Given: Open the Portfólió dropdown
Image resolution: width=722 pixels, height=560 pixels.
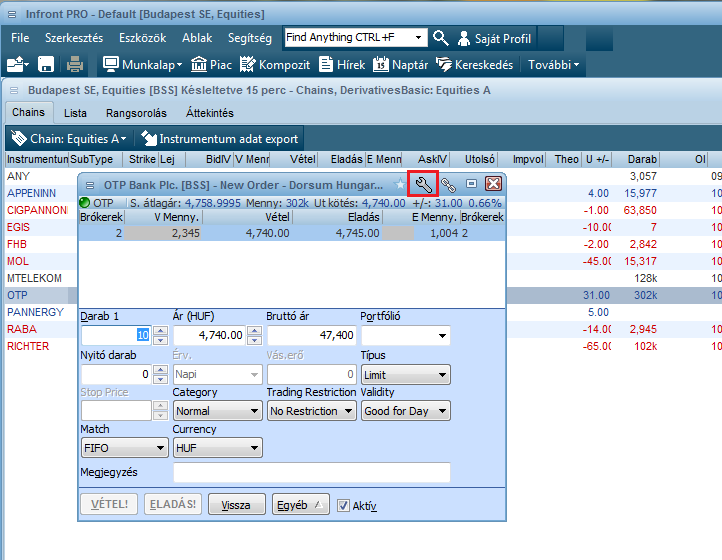Looking at the screenshot, I should coord(406,335).
